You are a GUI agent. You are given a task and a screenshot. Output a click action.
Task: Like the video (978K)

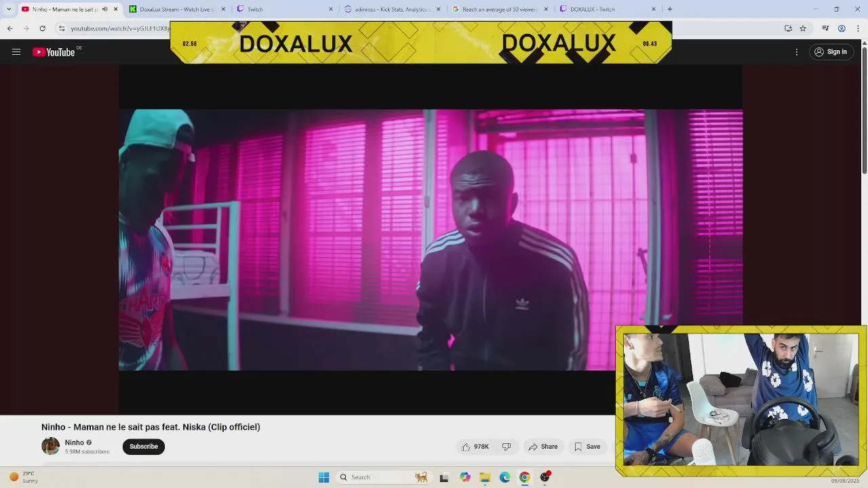coord(475,447)
